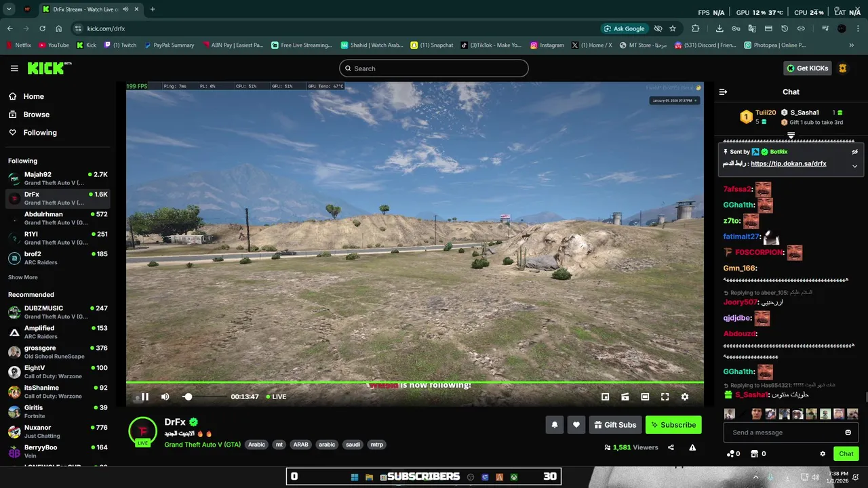
Task: Click the Gift Subs button
Action: pyautogui.click(x=615, y=425)
